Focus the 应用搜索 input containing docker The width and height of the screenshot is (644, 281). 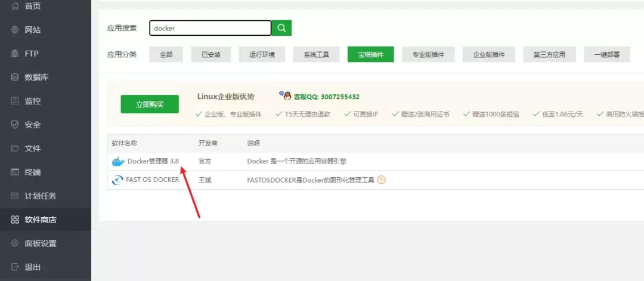(x=210, y=28)
